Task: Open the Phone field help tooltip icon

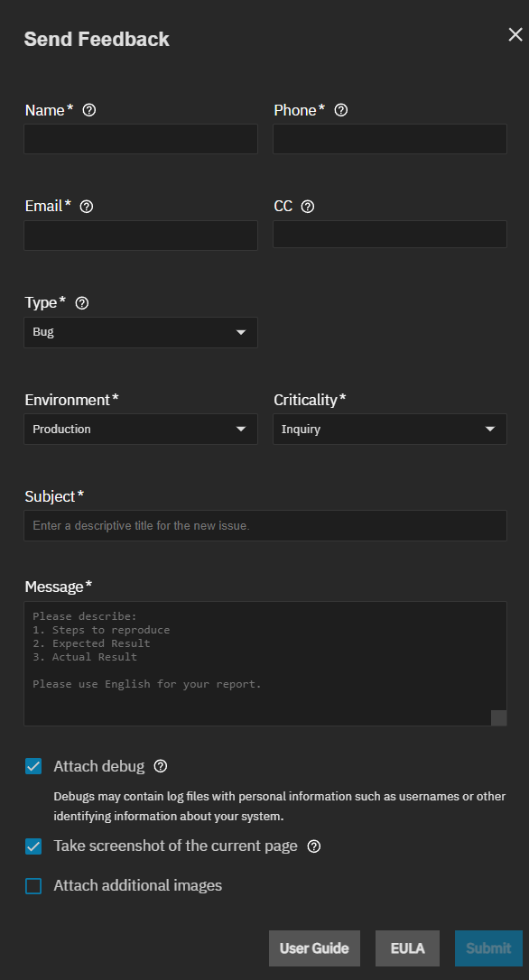Action: click(341, 110)
